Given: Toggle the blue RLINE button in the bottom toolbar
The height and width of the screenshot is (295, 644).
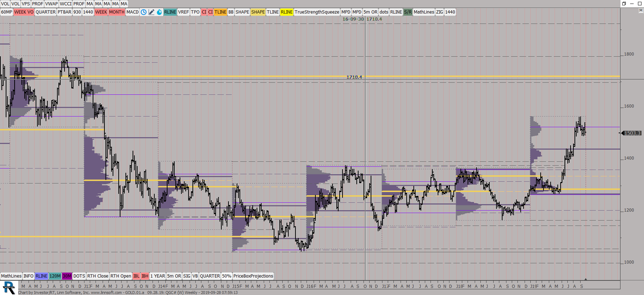Looking at the screenshot, I should point(41,276).
